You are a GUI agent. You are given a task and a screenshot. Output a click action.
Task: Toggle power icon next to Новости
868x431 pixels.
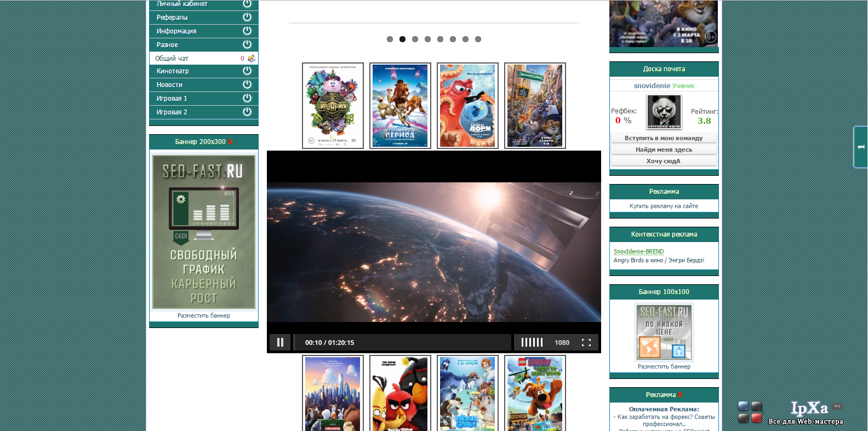click(x=247, y=84)
